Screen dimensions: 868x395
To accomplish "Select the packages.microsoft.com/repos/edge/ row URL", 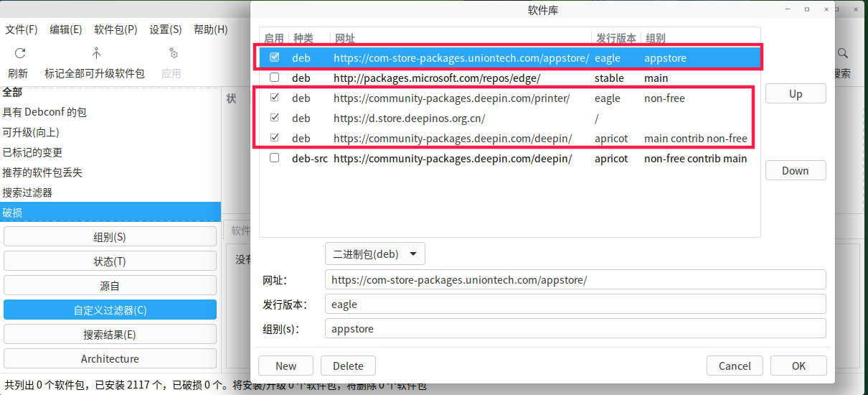I will [x=437, y=78].
